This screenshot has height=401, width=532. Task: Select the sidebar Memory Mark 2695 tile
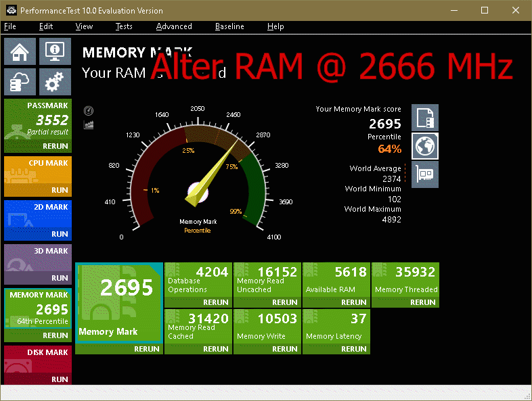tap(38, 308)
